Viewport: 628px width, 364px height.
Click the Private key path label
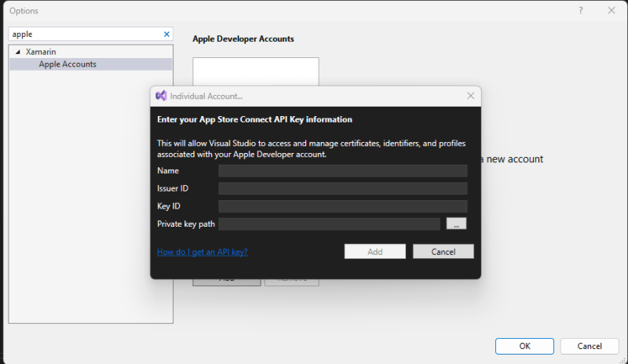pos(186,224)
